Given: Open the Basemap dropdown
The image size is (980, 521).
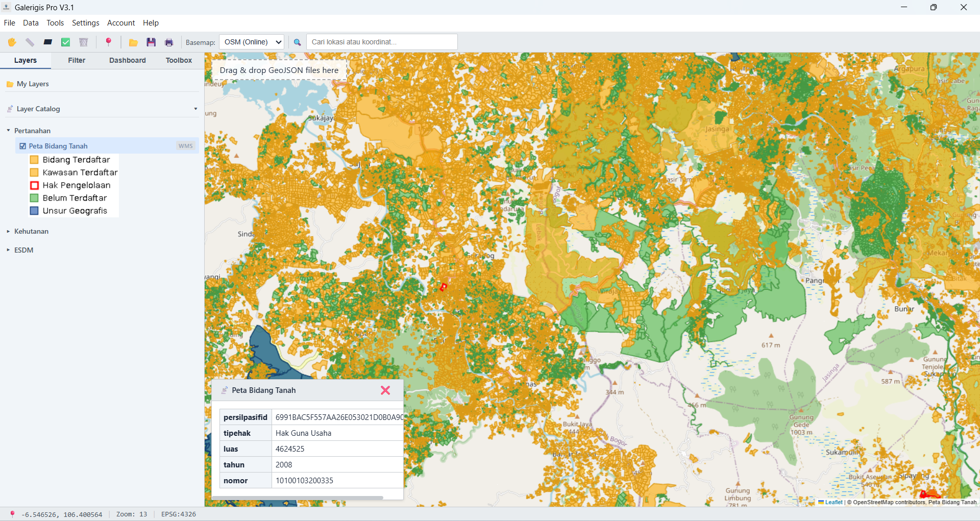Looking at the screenshot, I should (251, 42).
